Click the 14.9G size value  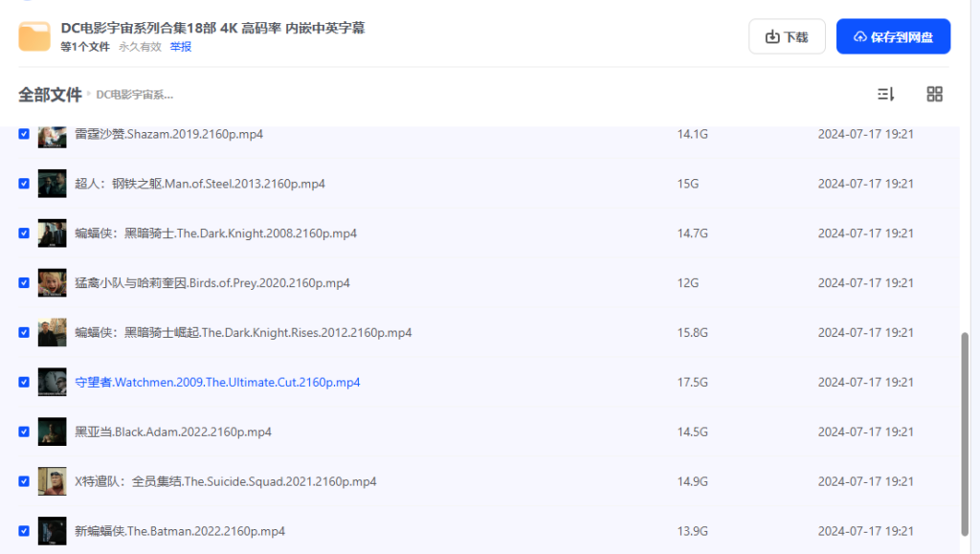pos(693,481)
